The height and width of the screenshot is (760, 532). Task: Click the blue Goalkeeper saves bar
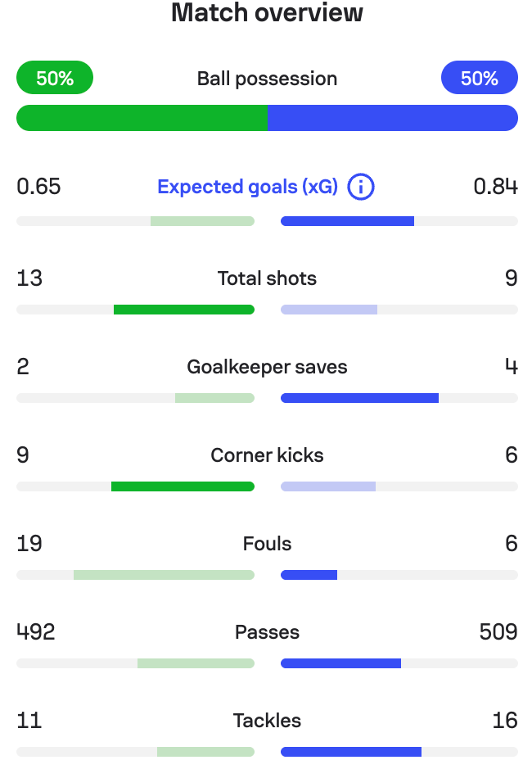click(359, 398)
